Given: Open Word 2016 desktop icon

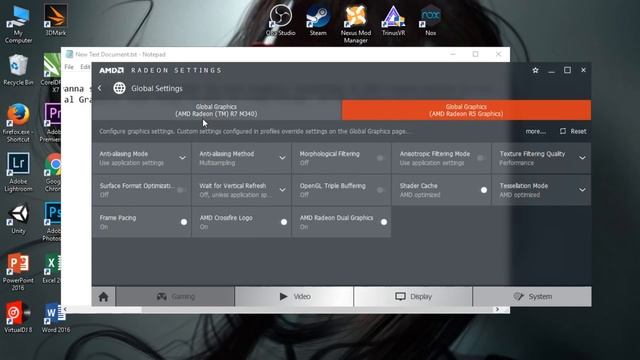Looking at the screenshot, I should point(56,317).
